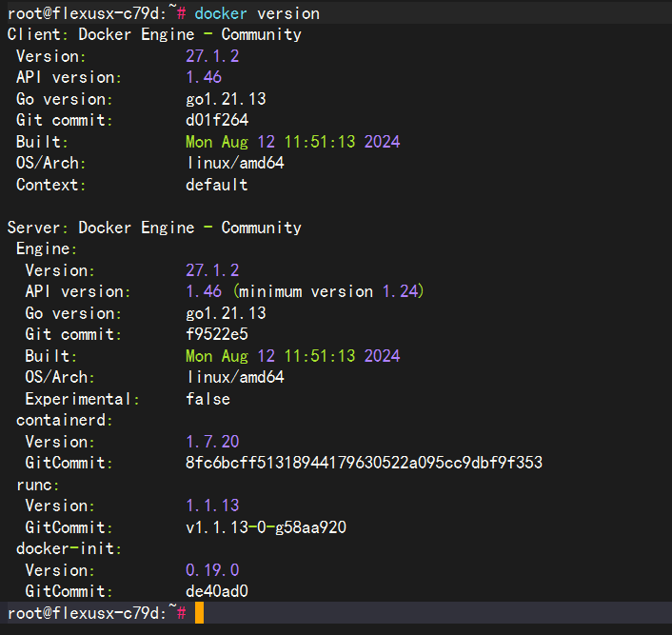Click the client OS/Arch value linux/amd64
The width and height of the screenshot is (672, 635).
(235, 163)
